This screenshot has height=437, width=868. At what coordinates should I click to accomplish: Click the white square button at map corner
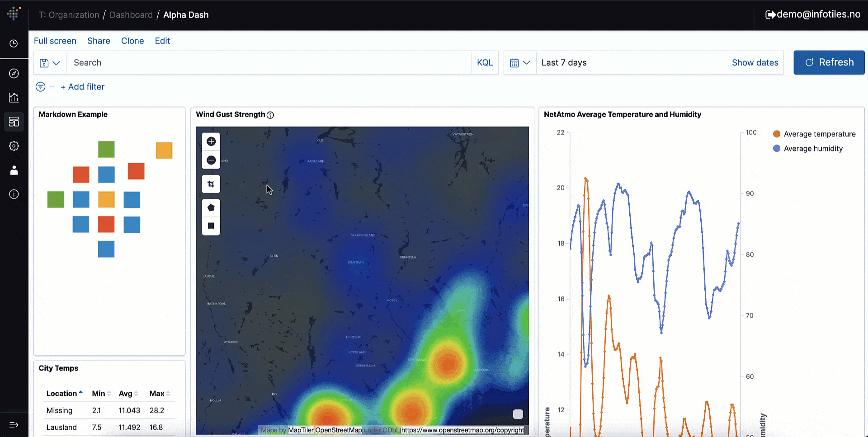(x=518, y=414)
